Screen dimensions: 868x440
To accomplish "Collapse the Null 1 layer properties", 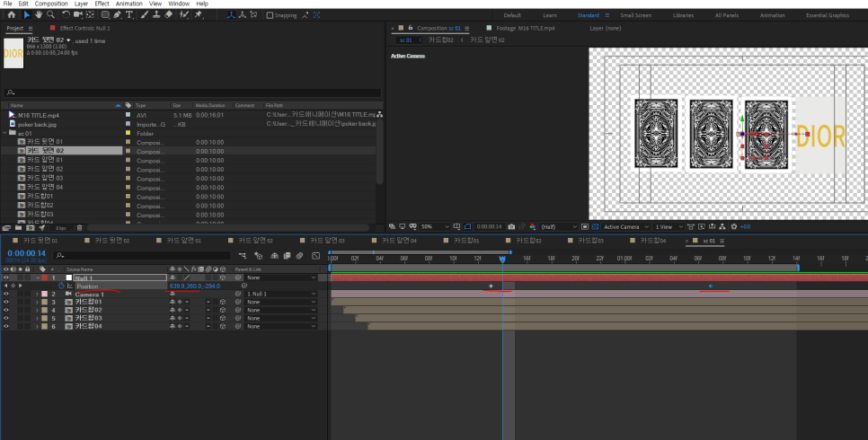I will tap(38, 277).
